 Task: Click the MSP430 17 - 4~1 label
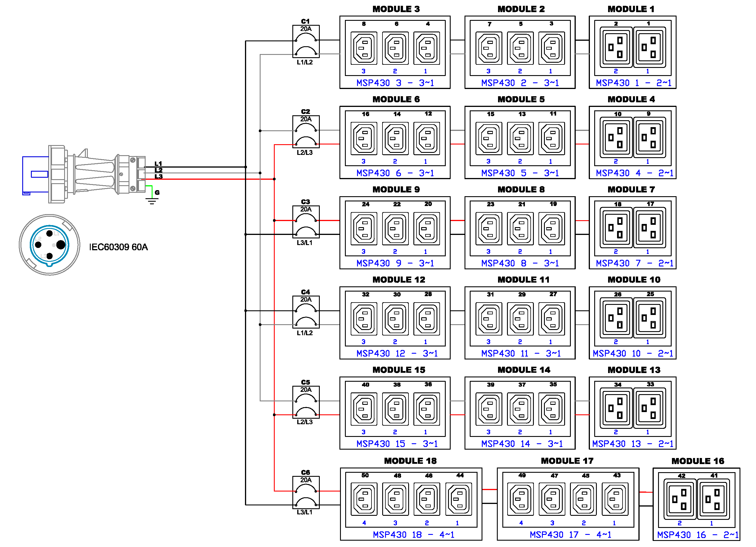point(570,535)
